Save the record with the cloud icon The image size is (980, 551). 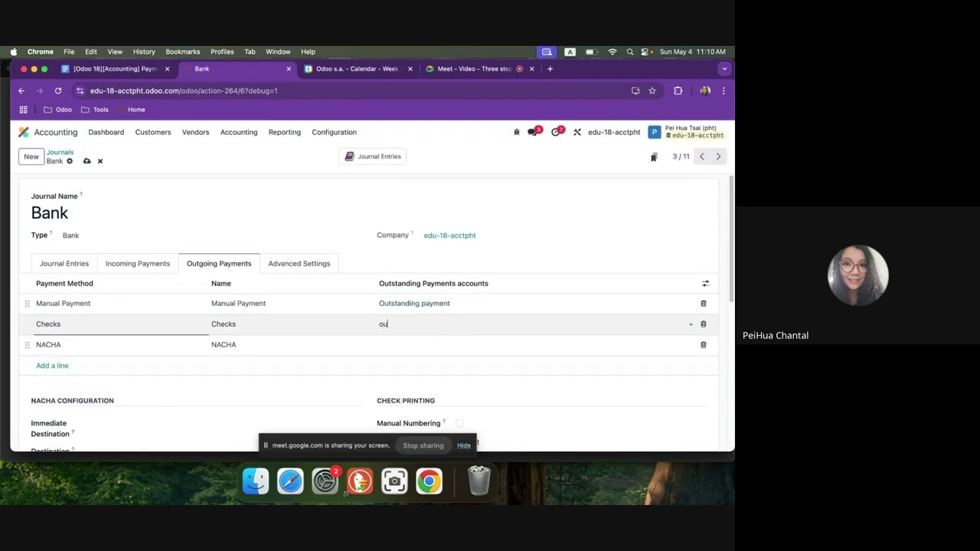coord(87,161)
